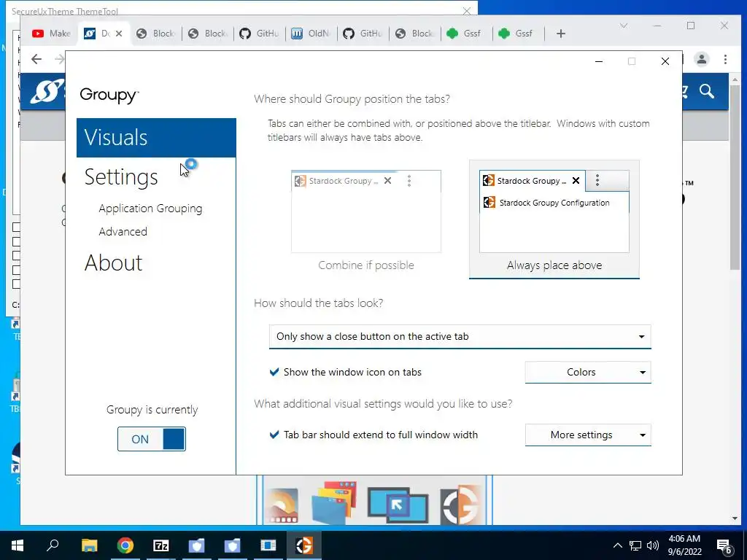Open the Chrome three-dot menu
The height and width of the screenshot is (560, 747).
tap(725, 59)
